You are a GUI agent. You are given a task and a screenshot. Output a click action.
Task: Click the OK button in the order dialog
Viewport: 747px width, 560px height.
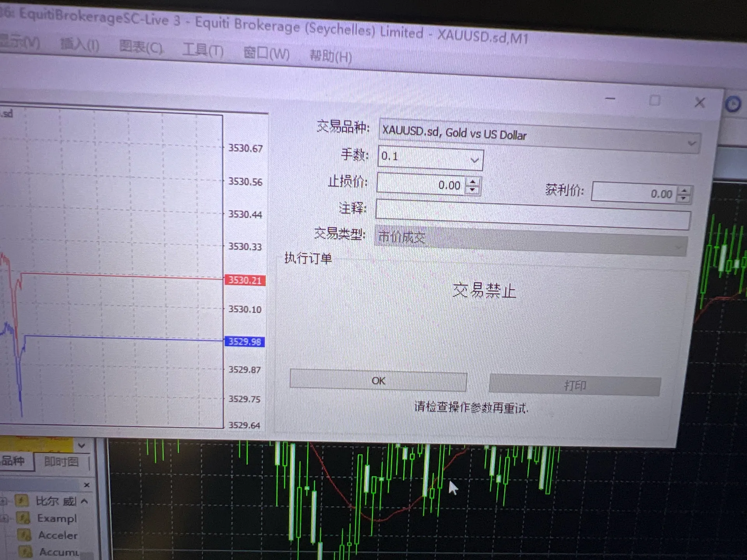[378, 381]
